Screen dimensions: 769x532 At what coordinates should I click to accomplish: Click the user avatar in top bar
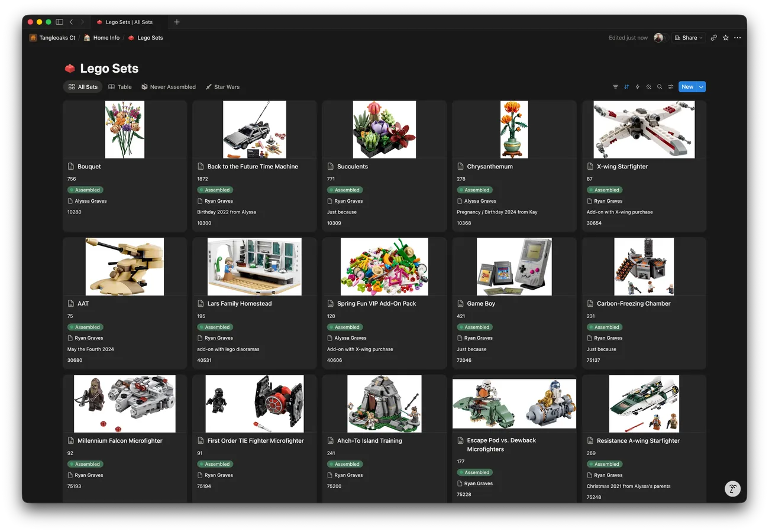658,38
